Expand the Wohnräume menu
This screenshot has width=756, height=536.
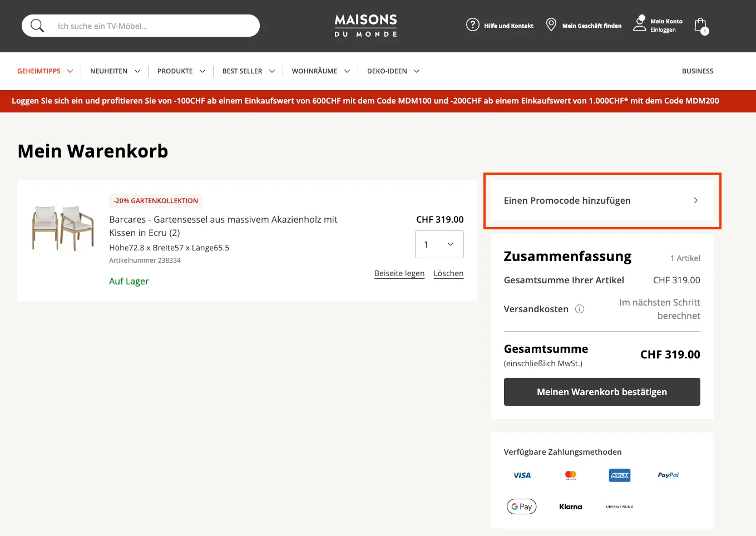tap(321, 71)
